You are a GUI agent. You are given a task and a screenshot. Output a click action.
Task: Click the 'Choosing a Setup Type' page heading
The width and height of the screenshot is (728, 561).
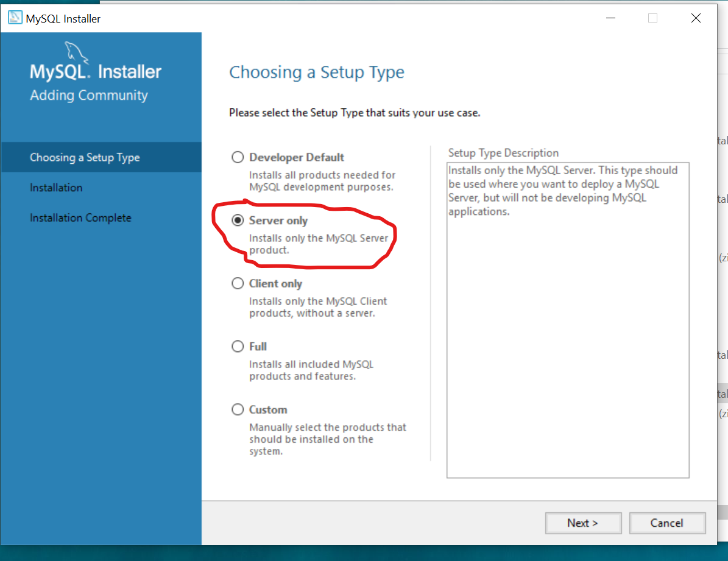[317, 72]
